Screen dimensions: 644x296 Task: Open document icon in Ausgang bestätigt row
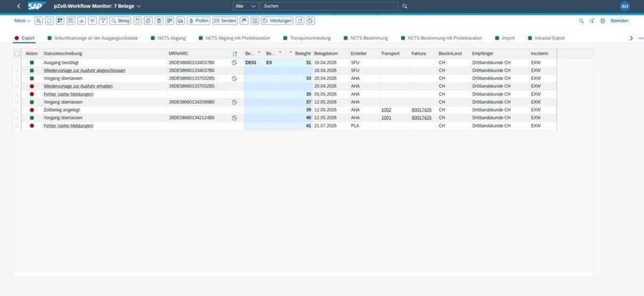pos(234,63)
